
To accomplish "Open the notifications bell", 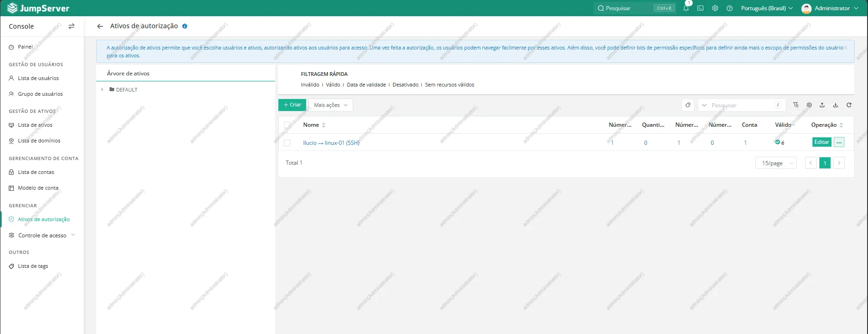I will pyautogui.click(x=686, y=8).
